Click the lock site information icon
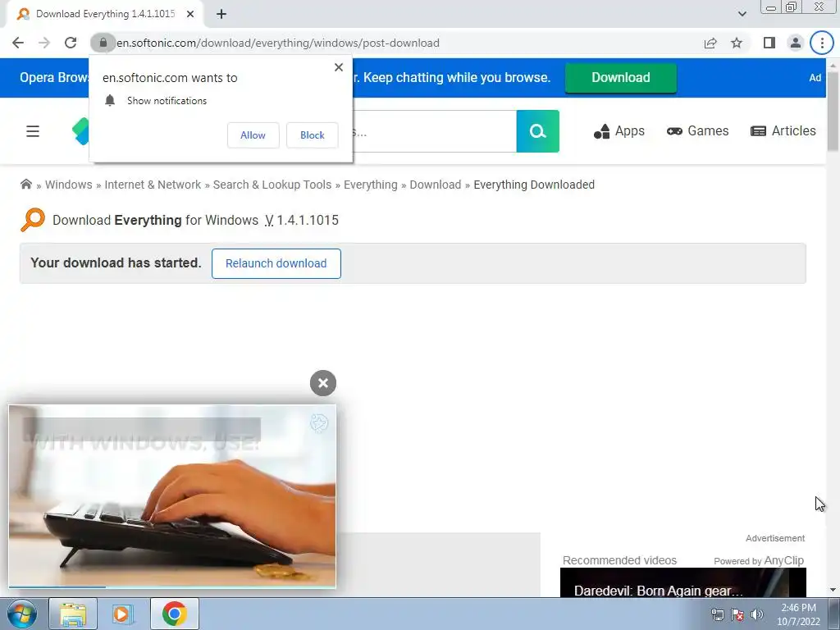The width and height of the screenshot is (840, 630). tap(103, 43)
